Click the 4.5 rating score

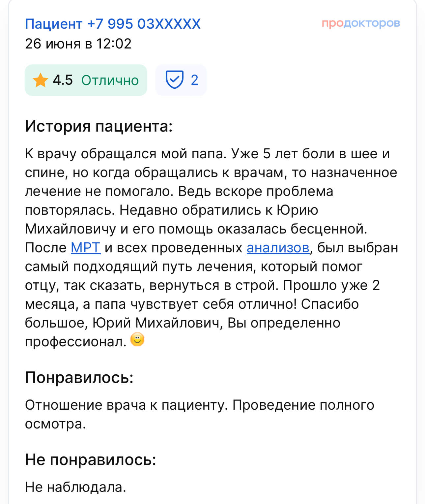(63, 80)
